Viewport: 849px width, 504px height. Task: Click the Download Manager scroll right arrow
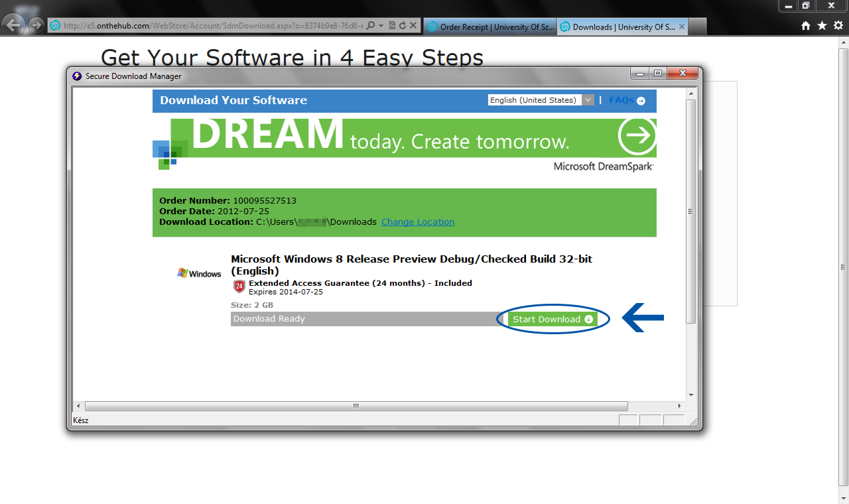click(679, 406)
